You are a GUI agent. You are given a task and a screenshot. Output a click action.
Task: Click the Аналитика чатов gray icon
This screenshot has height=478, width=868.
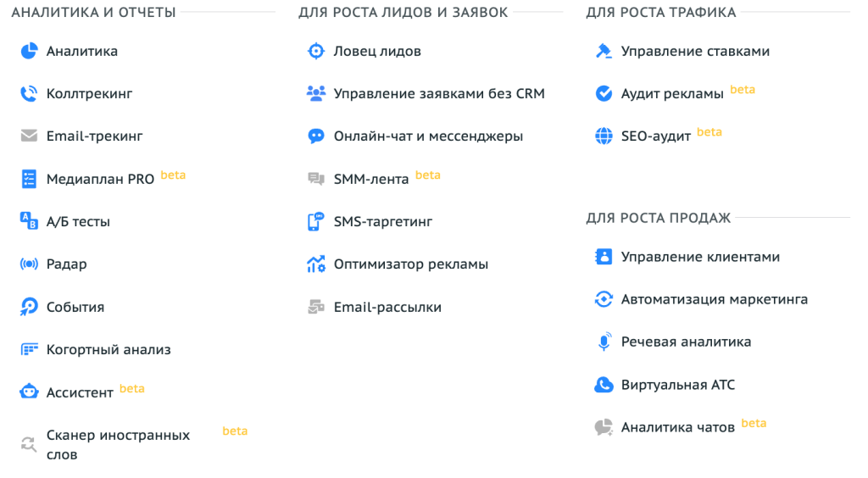[x=604, y=427]
